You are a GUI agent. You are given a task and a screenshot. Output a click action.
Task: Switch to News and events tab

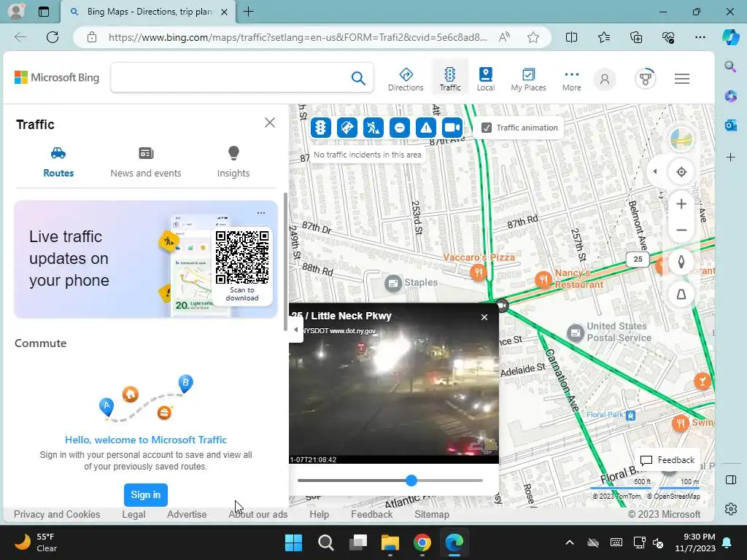point(146,163)
